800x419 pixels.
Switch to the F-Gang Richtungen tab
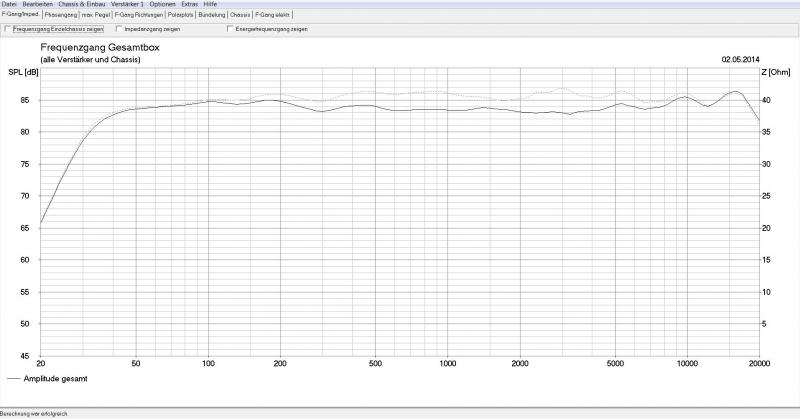click(139, 15)
